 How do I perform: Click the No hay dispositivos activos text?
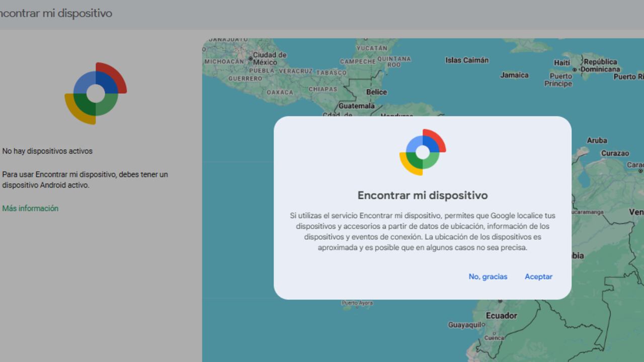(x=47, y=151)
